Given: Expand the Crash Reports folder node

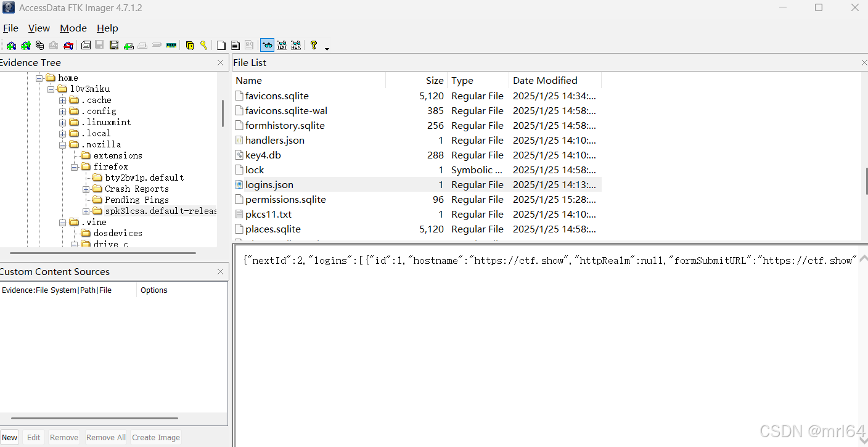Looking at the screenshot, I should [86, 189].
